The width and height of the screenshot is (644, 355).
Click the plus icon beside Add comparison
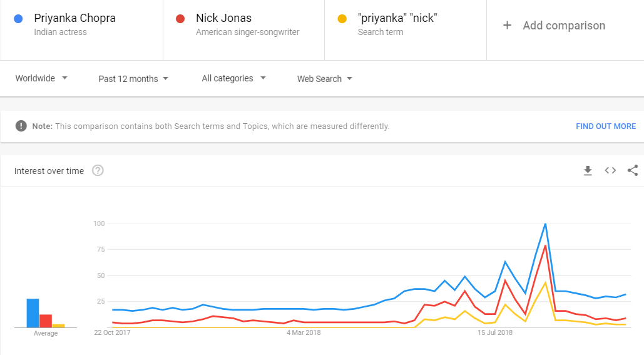pyautogui.click(x=507, y=26)
